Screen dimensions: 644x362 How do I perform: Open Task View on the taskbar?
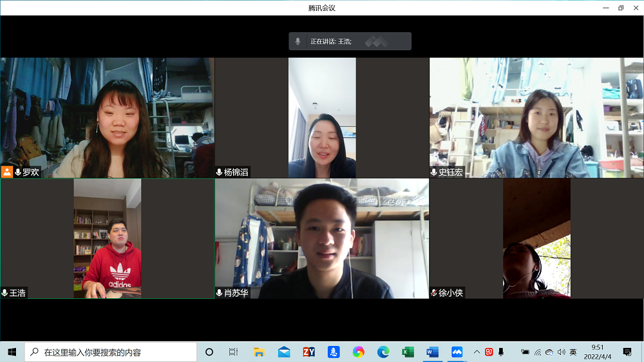point(233,352)
